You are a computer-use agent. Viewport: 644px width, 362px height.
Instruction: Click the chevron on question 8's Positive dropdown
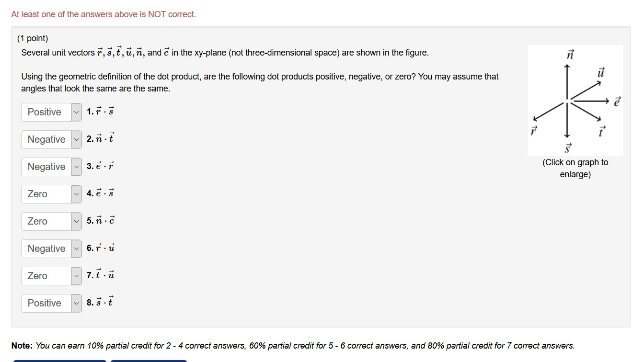pos(77,303)
